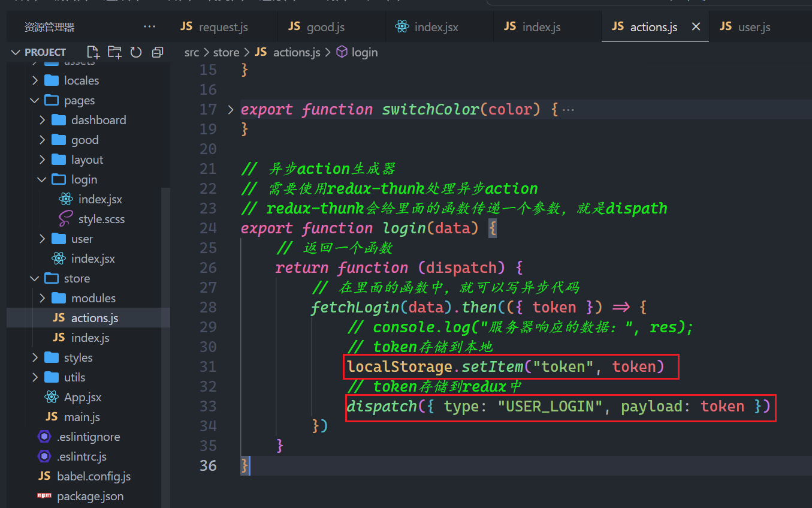This screenshot has height=508, width=812.
Task: Click the src breadcrumb segment
Action: (x=191, y=52)
